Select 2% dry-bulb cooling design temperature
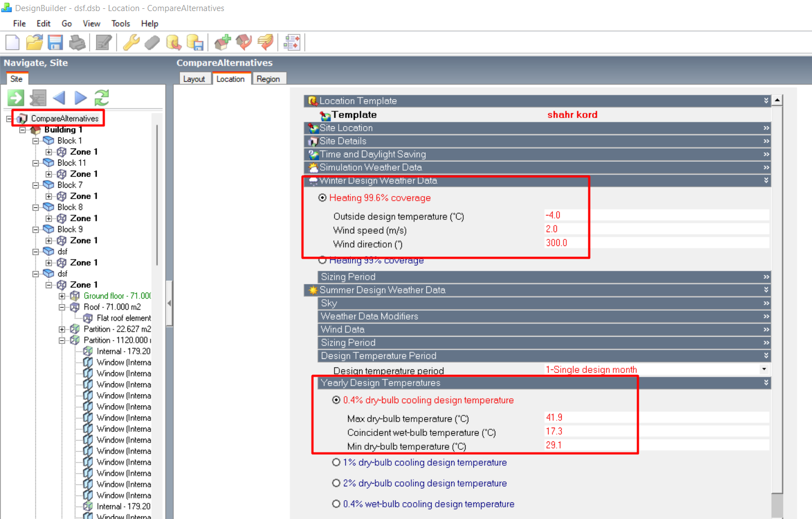 [x=336, y=483]
